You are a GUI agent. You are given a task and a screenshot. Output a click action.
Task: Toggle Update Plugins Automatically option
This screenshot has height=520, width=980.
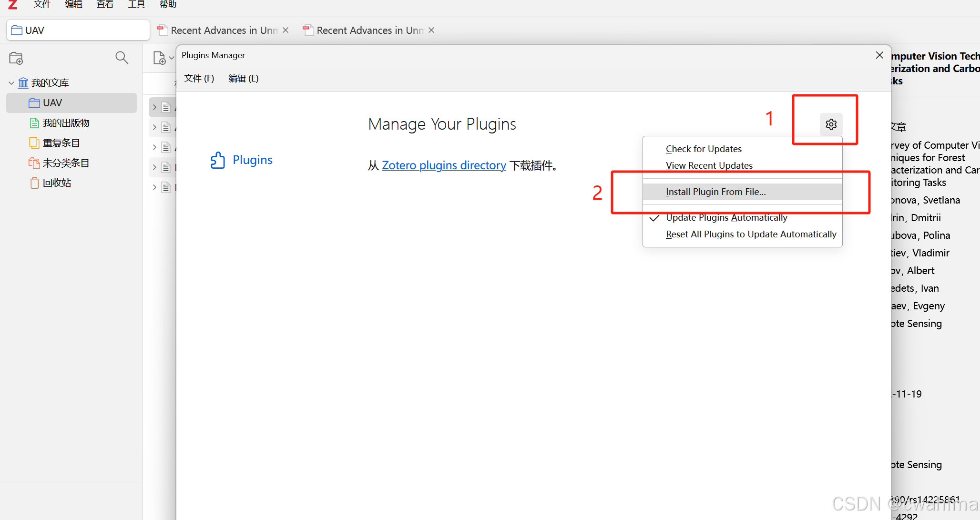726,217
